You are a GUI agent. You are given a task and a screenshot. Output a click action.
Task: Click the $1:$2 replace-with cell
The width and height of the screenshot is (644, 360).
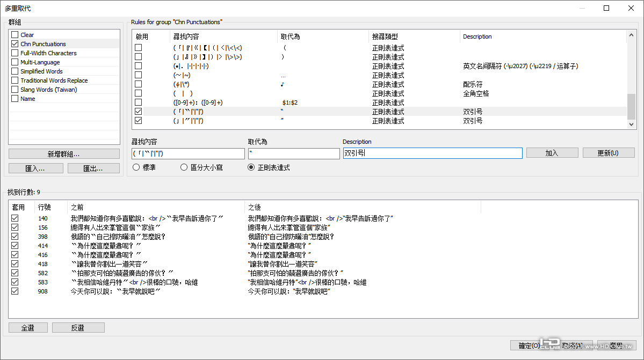point(290,102)
